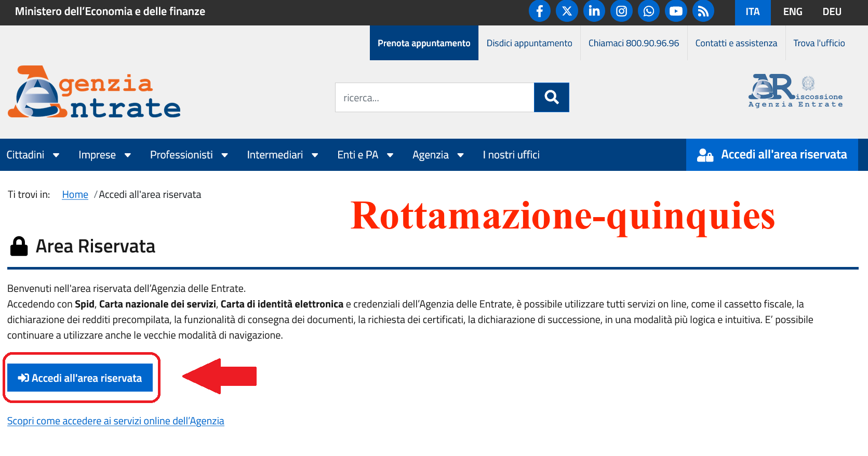The width and height of the screenshot is (868, 456).
Task: Open the WhatsApp social icon
Action: [649, 11]
